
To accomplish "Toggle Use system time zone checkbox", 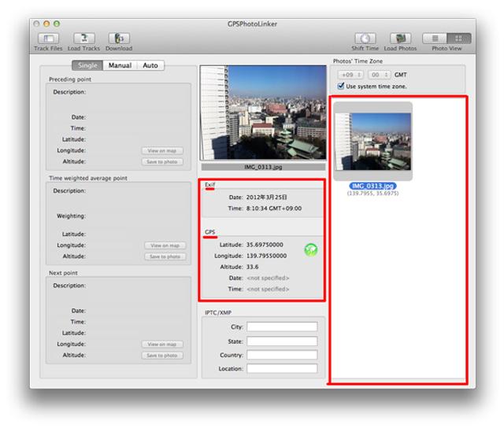I will click(x=341, y=86).
